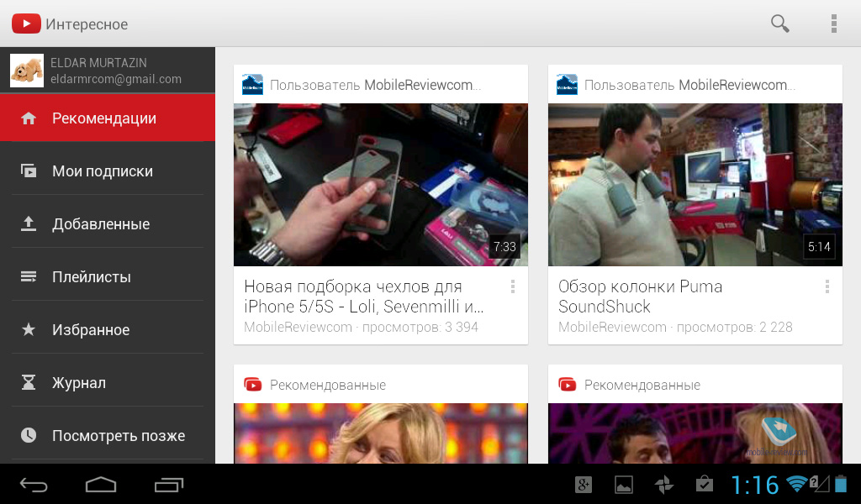Tap the upload icon beside Добавленные

(29, 223)
